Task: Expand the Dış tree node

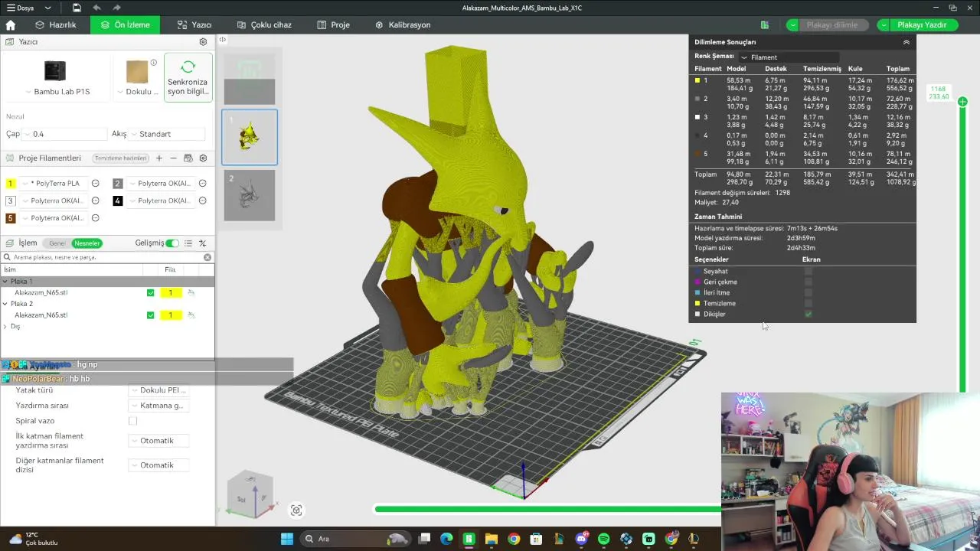Action: (x=5, y=326)
